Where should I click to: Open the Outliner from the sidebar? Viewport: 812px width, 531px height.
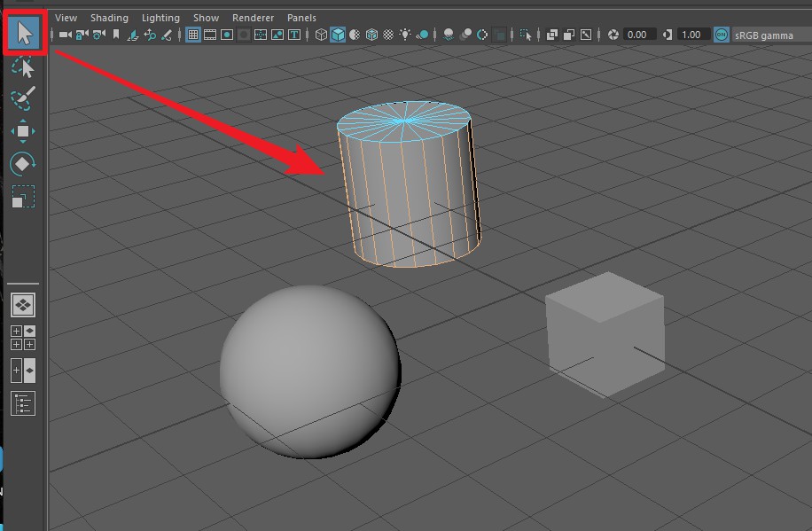pos(23,403)
